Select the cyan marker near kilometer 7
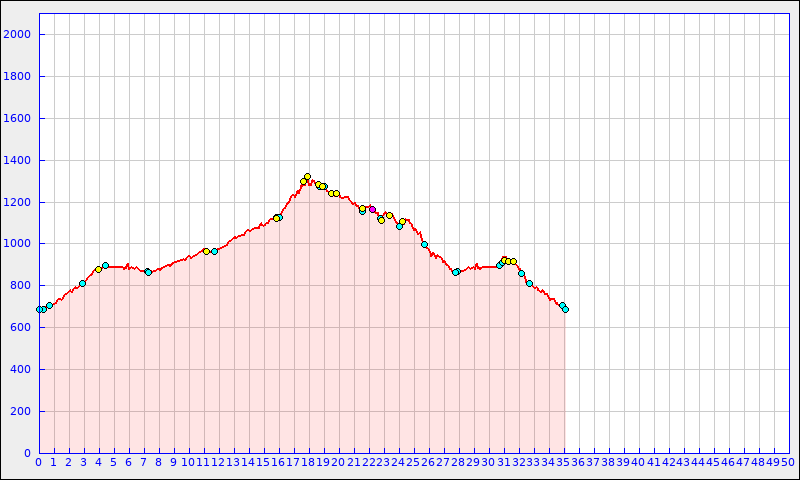 (148, 272)
